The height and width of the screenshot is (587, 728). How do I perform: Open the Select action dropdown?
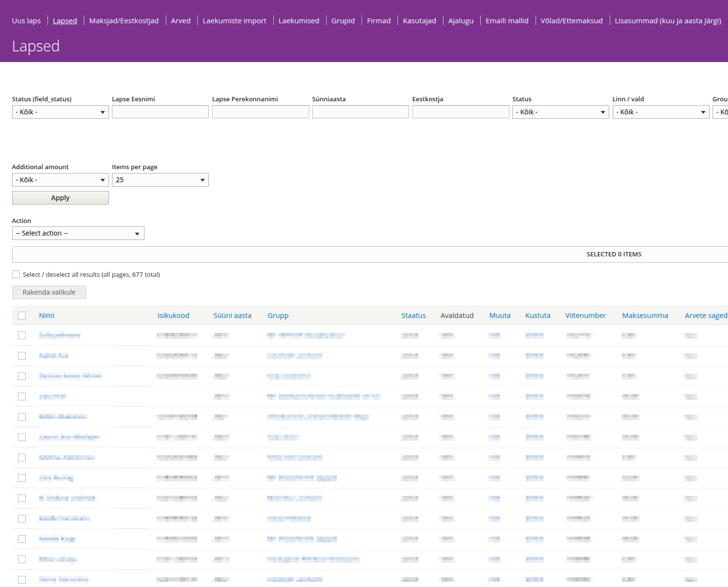tap(78, 233)
